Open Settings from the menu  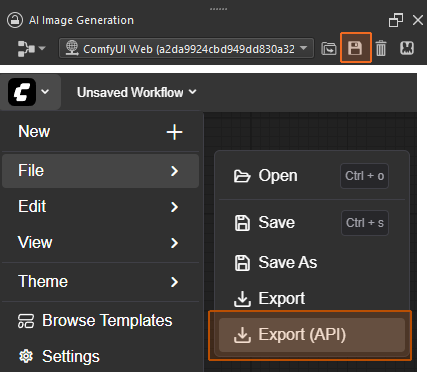click(x=101, y=357)
